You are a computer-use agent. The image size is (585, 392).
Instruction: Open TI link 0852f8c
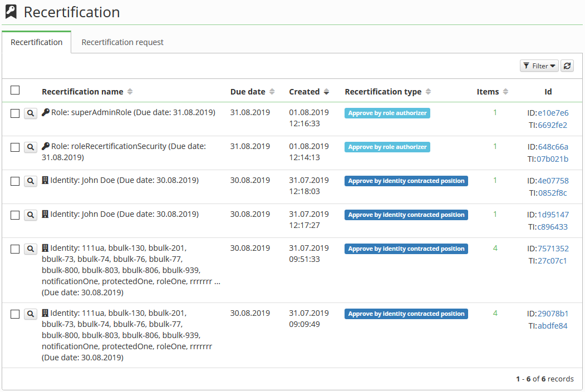coord(552,193)
